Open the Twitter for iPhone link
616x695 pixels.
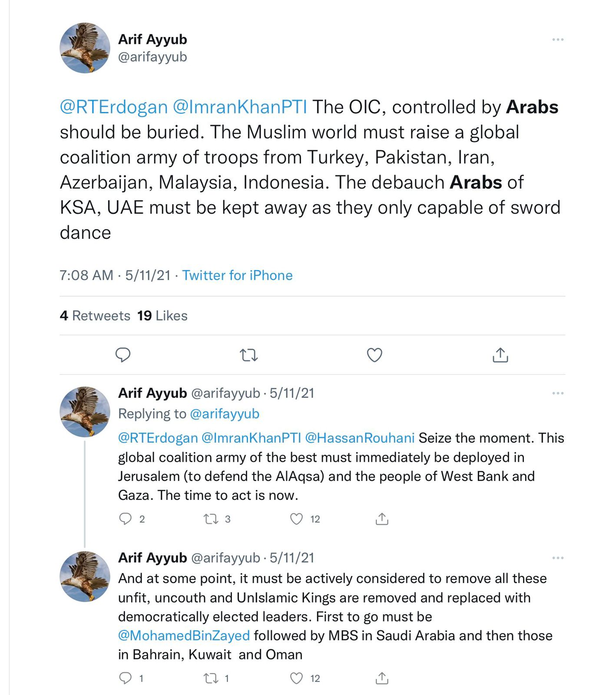pos(237,275)
